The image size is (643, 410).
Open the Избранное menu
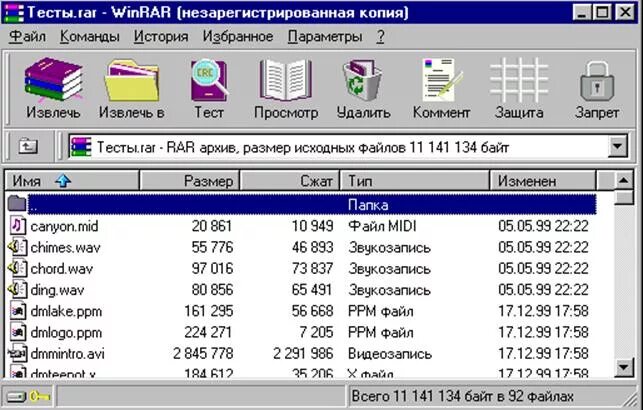pos(238,36)
